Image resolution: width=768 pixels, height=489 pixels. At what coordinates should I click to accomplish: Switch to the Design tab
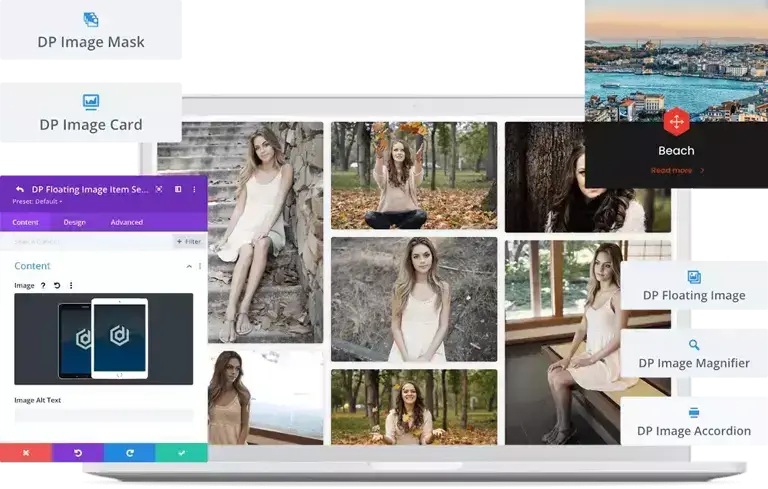coord(74,222)
